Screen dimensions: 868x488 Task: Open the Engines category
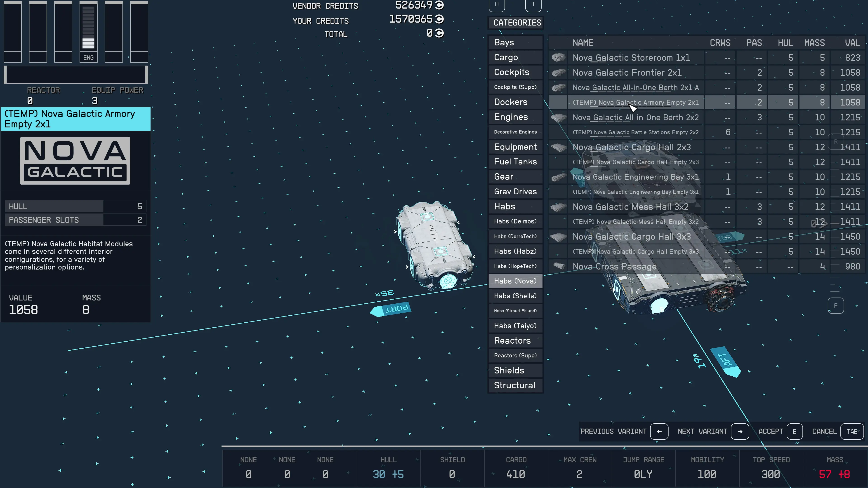point(516,117)
